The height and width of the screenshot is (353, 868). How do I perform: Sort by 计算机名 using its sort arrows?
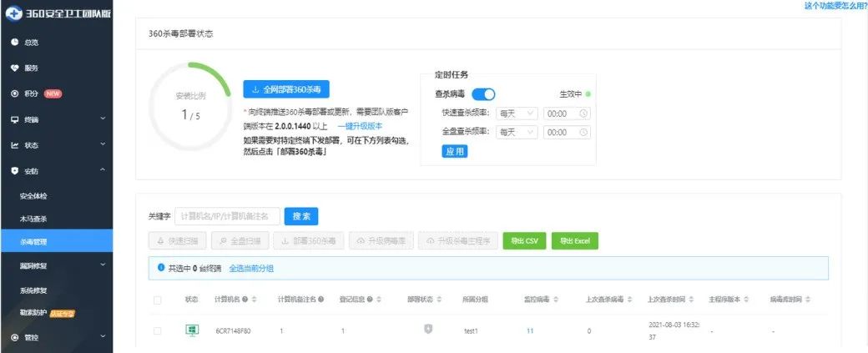pos(254,300)
